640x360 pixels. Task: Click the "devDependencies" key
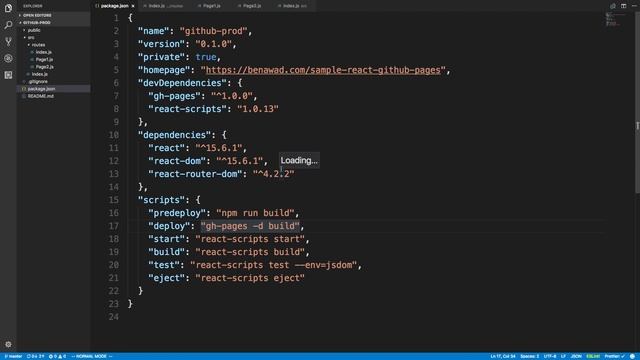[x=182, y=83]
